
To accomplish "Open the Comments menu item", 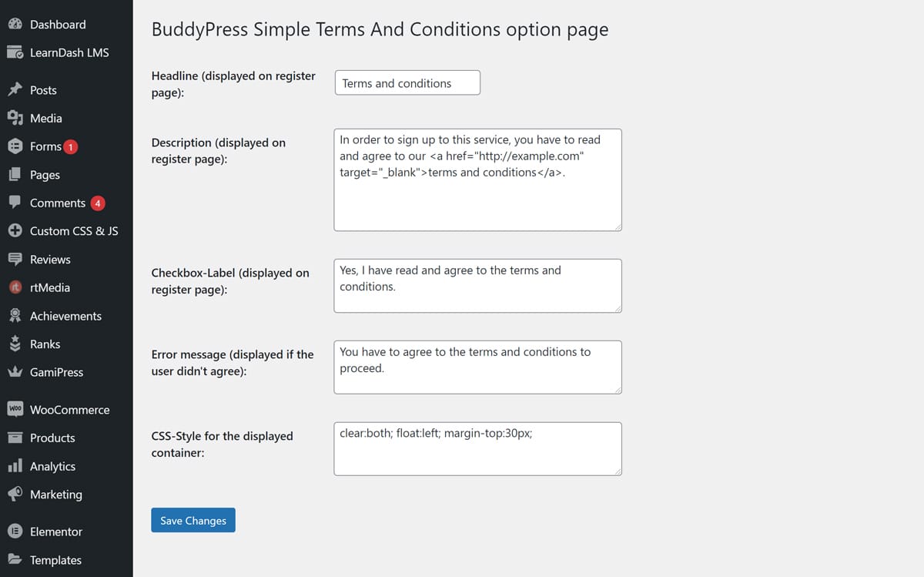I will (x=58, y=203).
